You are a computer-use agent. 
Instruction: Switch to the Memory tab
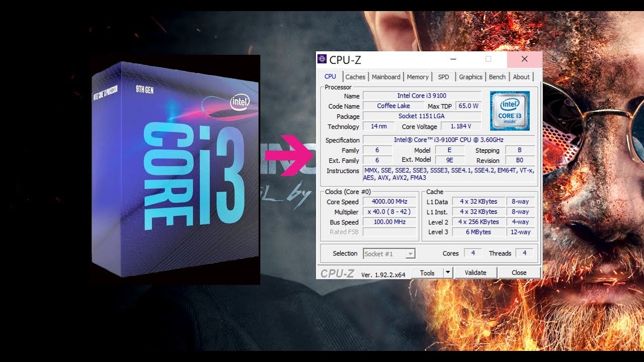point(418,77)
